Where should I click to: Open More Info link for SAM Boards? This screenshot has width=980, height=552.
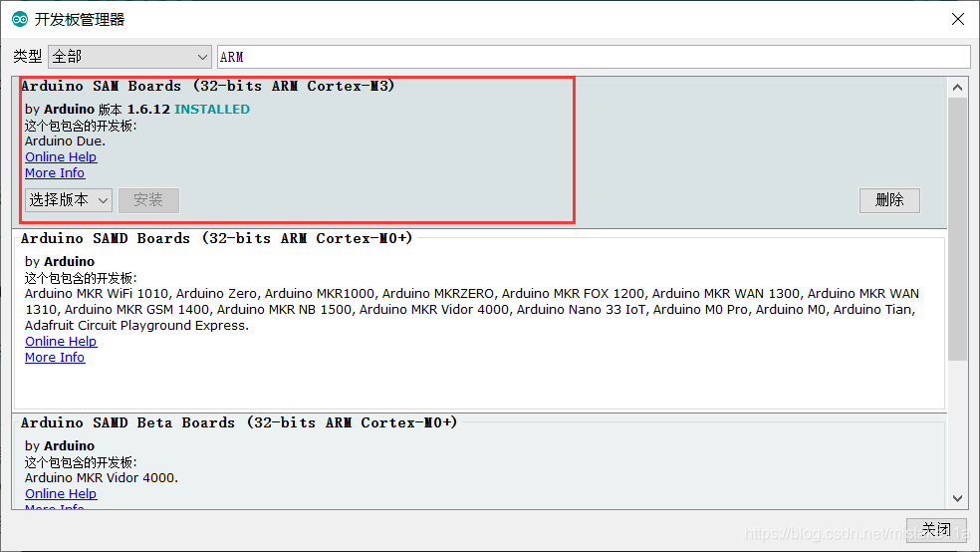pyautogui.click(x=55, y=173)
